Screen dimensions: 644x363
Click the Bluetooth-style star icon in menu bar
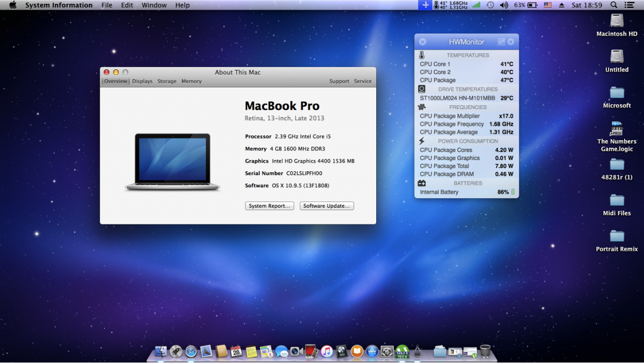click(x=425, y=5)
